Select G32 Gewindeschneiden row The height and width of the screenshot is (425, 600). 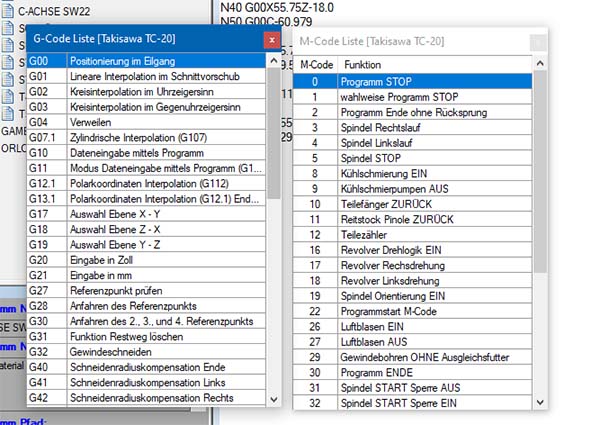click(x=146, y=352)
